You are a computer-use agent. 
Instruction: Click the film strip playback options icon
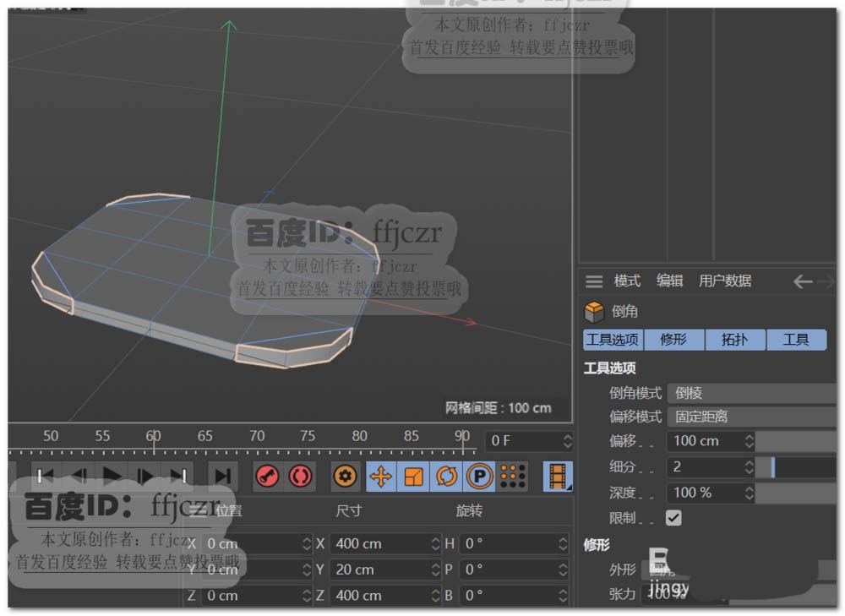[x=558, y=477]
